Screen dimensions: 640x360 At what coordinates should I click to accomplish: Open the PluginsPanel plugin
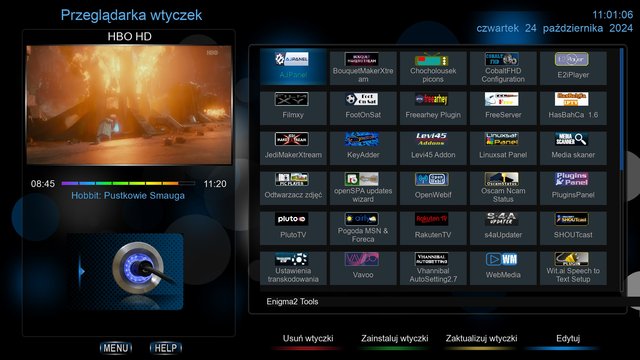point(573,187)
